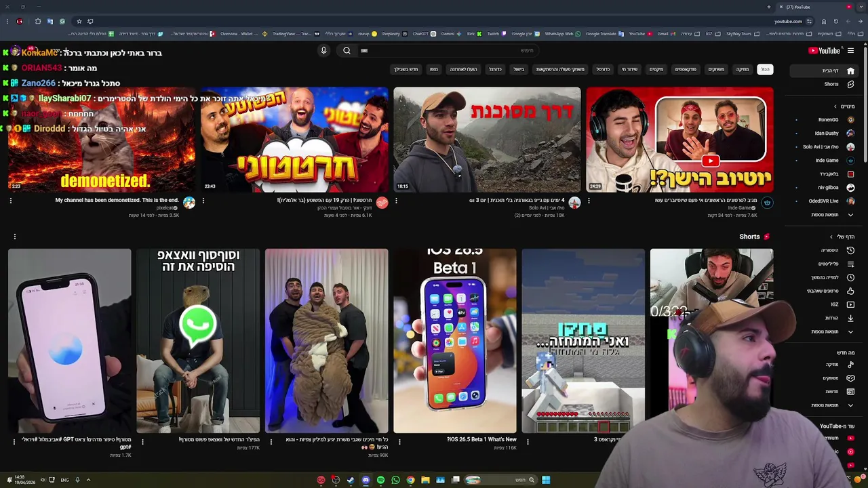Screen dimensions: 868x488
Task: Select the 'שידור חי' filter chip
Action: [x=630, y=69]
